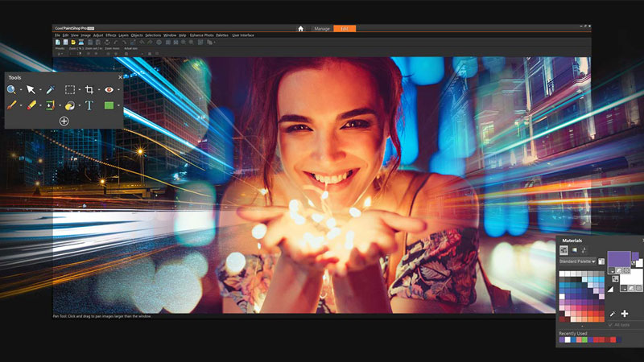The width and height of the screenshot is (644, 362).
Task: Click the purple foreground color swatch
Action: (x=618, y=260)
